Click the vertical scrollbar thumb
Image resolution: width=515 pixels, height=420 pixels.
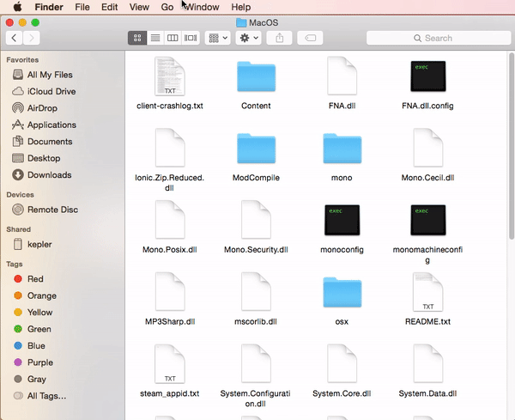click(512, 146)
